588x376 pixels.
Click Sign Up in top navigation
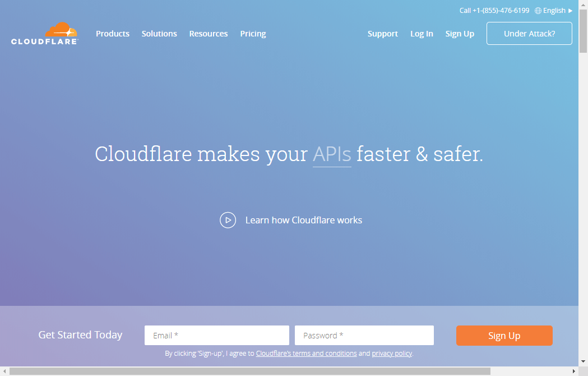[x=460, y=34]
